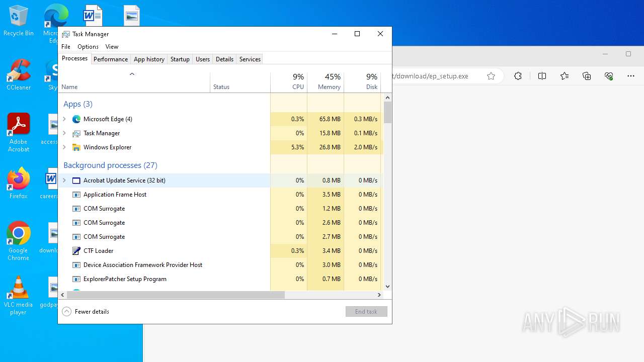Toggle Split screen icon in Edge toolbar

542,76
